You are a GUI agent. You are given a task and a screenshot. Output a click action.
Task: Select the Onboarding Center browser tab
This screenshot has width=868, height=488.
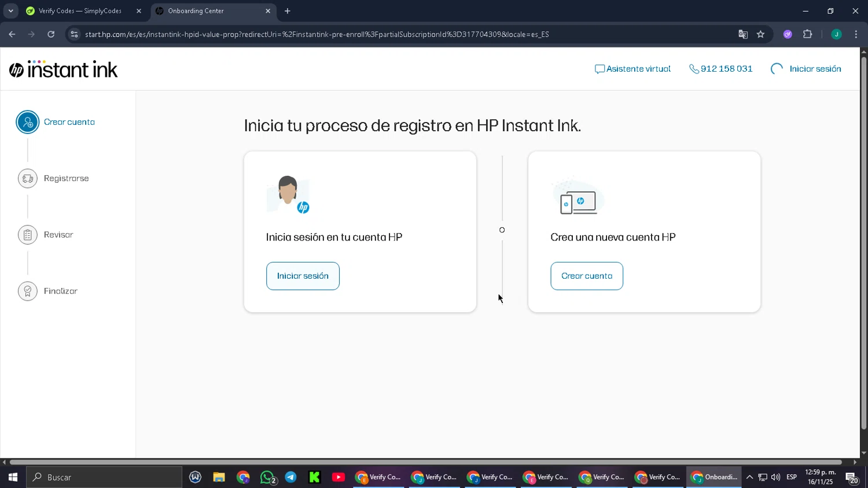212,11
